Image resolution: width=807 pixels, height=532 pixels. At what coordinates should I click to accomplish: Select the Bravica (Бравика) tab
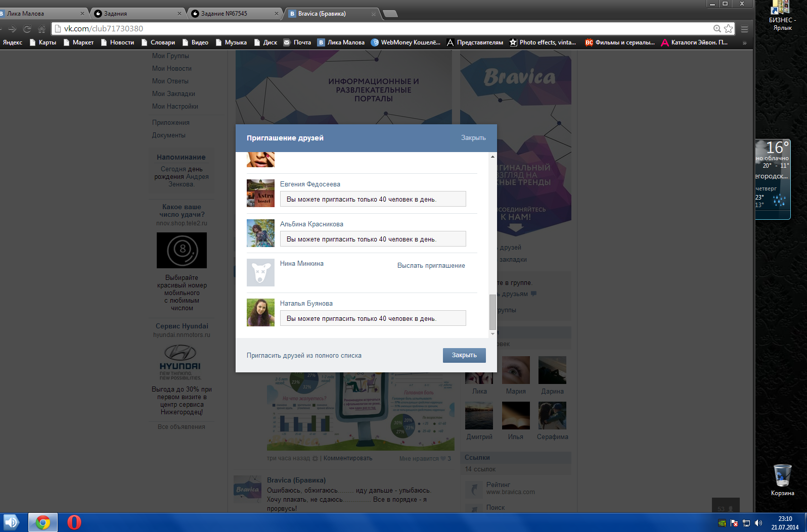tap(332, 14)
